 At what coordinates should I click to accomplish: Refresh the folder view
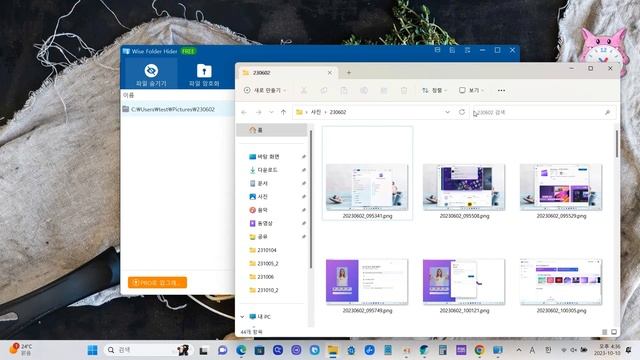pos(462,112)
